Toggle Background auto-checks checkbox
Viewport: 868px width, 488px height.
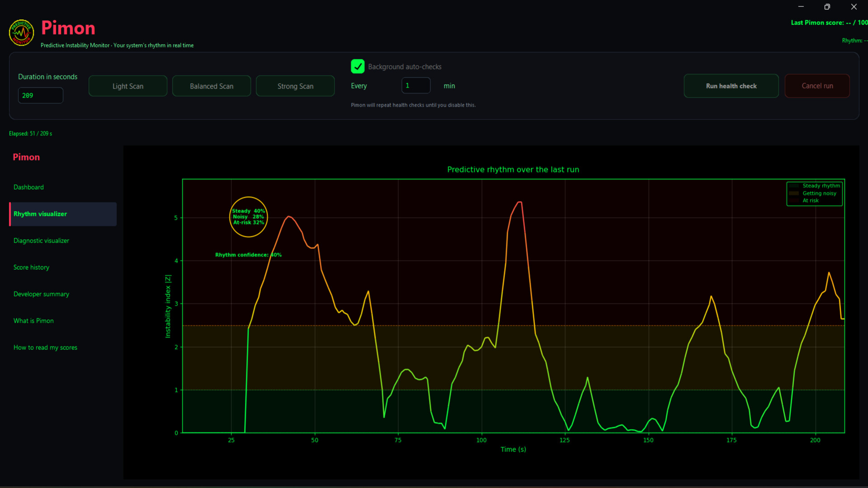coord(358,66)
